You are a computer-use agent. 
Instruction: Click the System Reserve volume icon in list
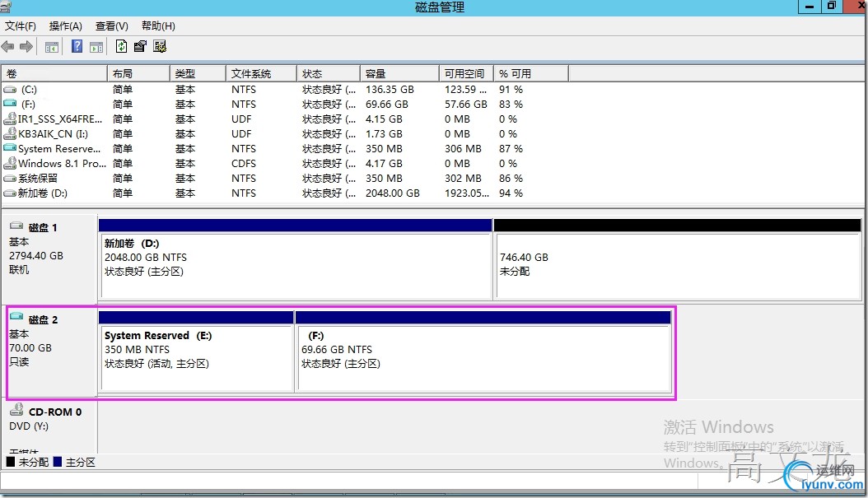coord(10,148)
